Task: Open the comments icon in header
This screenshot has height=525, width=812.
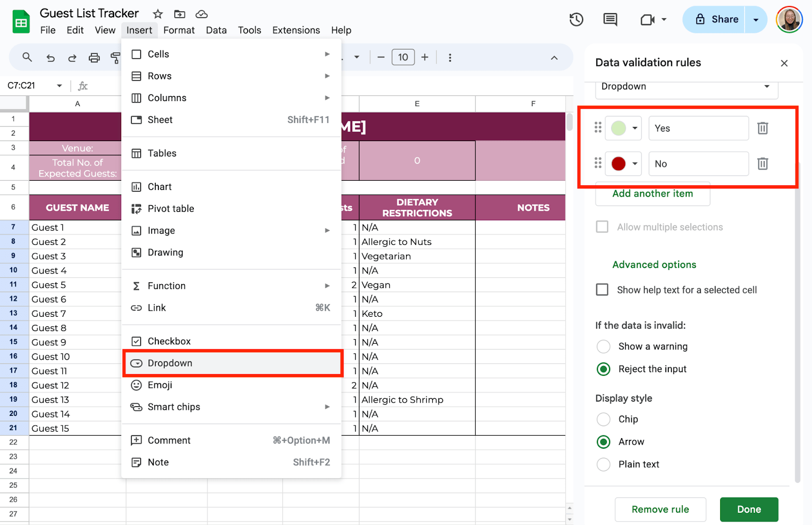Action: [610, 20]
